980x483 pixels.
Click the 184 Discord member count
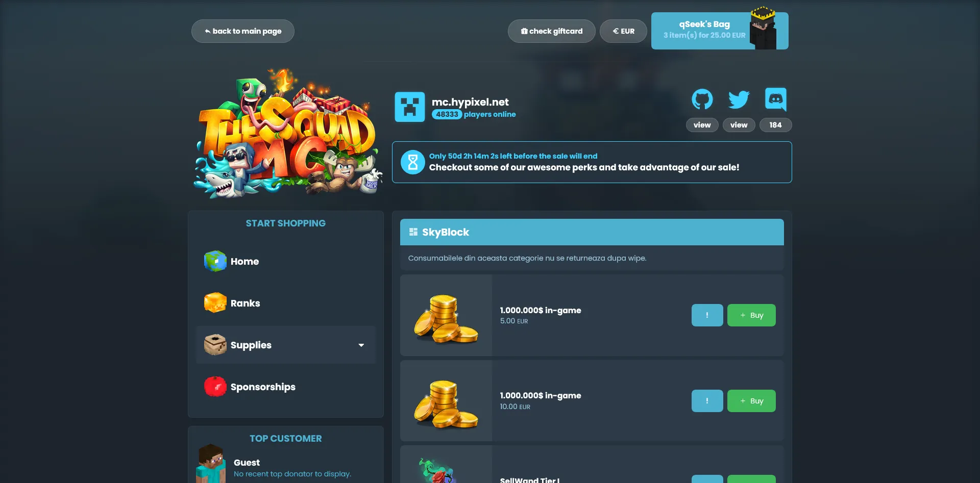pos(775,125)
